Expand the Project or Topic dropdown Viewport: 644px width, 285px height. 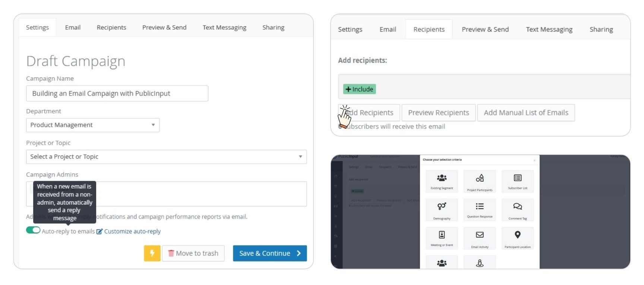(x=166, y=157)
